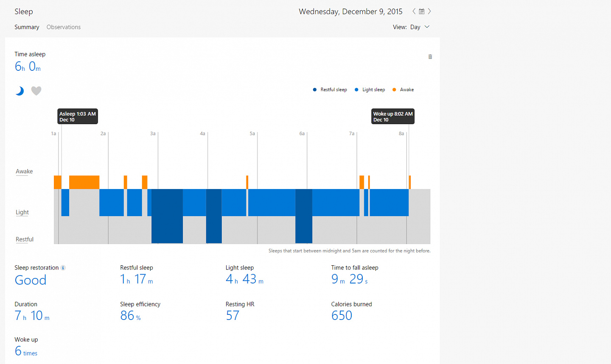Viewport: 611px width, 364px height.
Task: Click the moon sleep view icon
Action: pos(20,91)
